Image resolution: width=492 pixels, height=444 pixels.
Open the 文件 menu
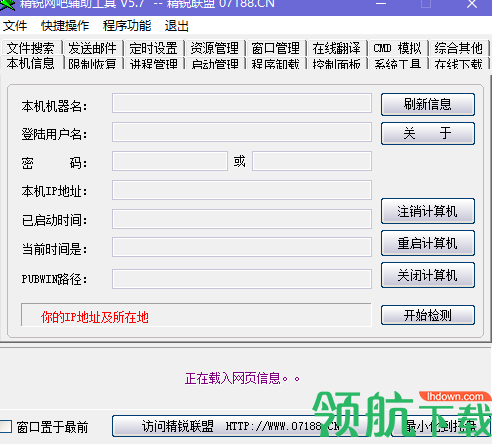pyautogui.click(x=15, y=26)
